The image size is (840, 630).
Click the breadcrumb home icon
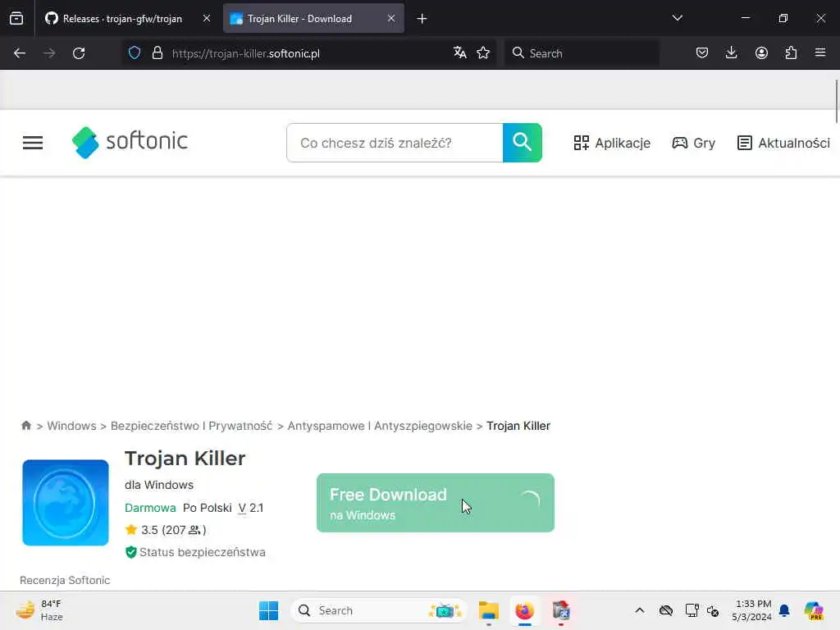(x=25, y=426)
